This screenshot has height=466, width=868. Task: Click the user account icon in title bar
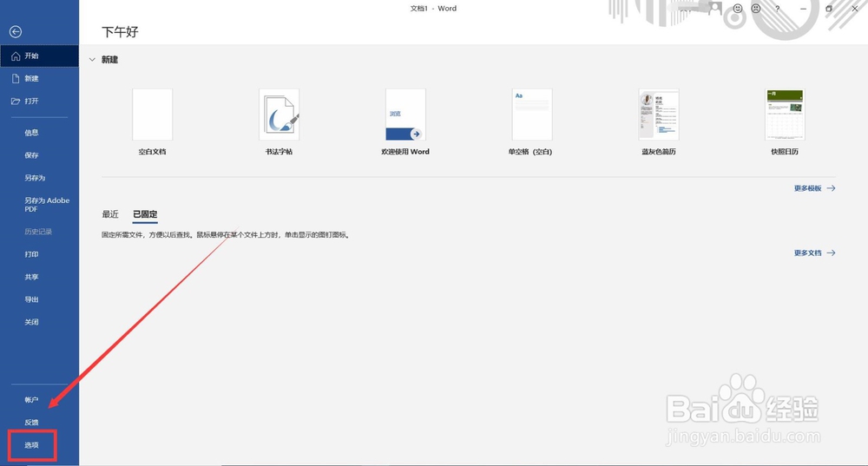pyautogui.click(x=714, y=9)
